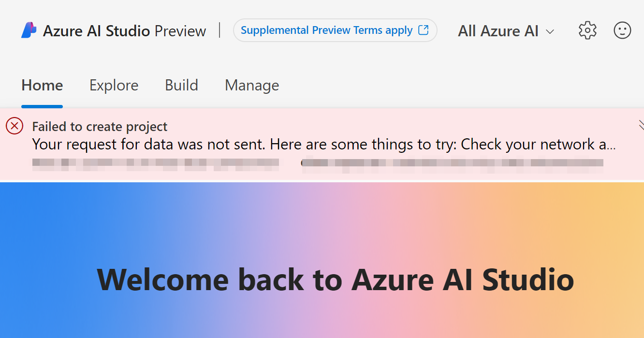Click the Azure AI Studio Preview title

point(124,31)
